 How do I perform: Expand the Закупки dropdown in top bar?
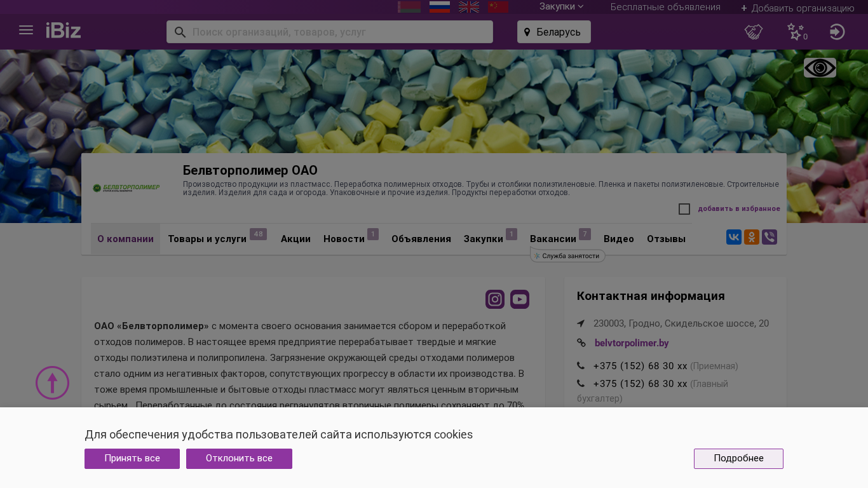561,6
